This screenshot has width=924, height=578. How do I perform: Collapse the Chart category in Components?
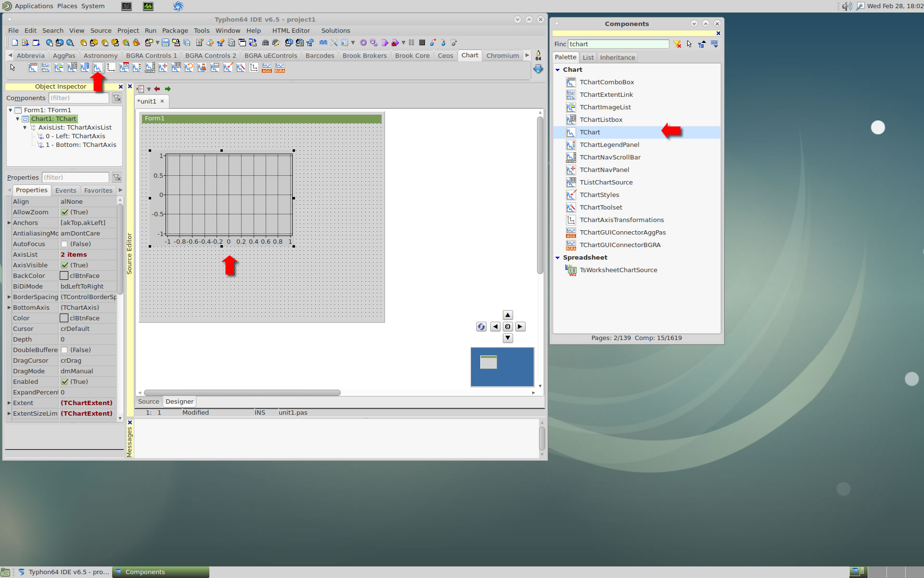click(558, 70)
